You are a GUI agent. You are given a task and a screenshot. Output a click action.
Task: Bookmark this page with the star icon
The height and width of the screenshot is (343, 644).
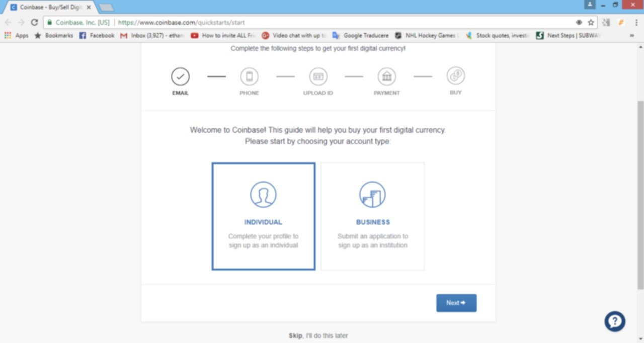tap(591, 22)
